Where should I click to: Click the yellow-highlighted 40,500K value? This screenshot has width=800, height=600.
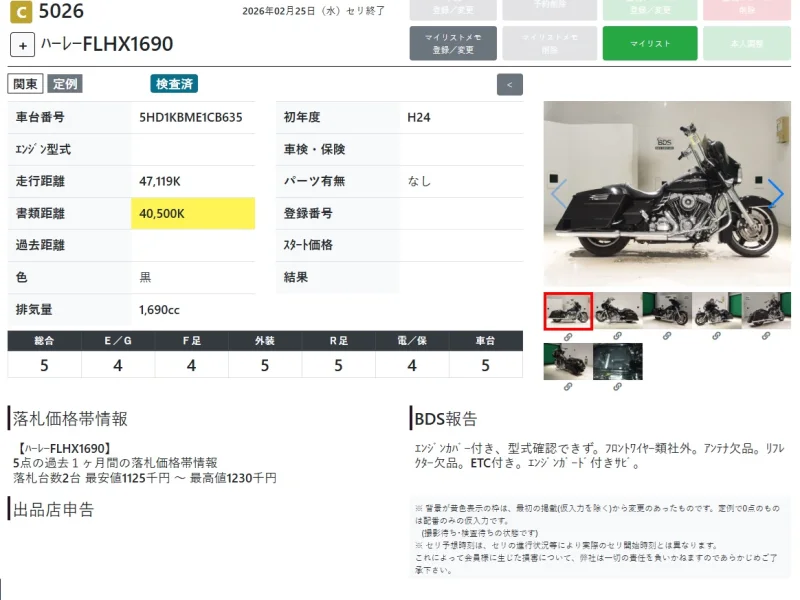coord(193,213)
